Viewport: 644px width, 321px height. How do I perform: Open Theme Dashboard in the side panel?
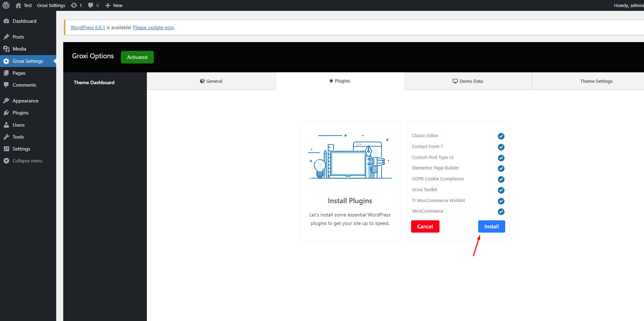[x=94, y=82]
